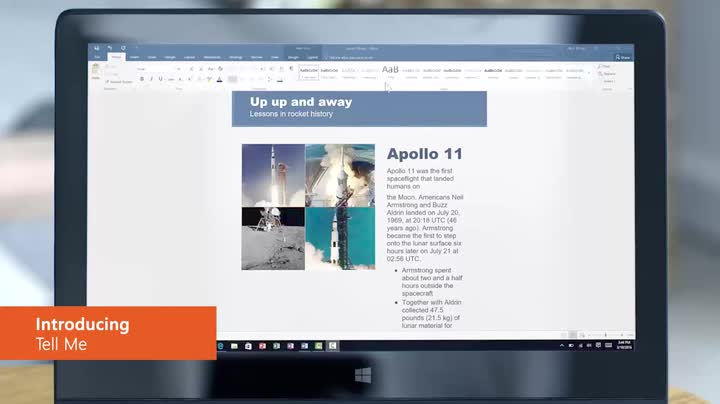Apply paragraph shading
The image size is (720, 404).
(280, 79)
